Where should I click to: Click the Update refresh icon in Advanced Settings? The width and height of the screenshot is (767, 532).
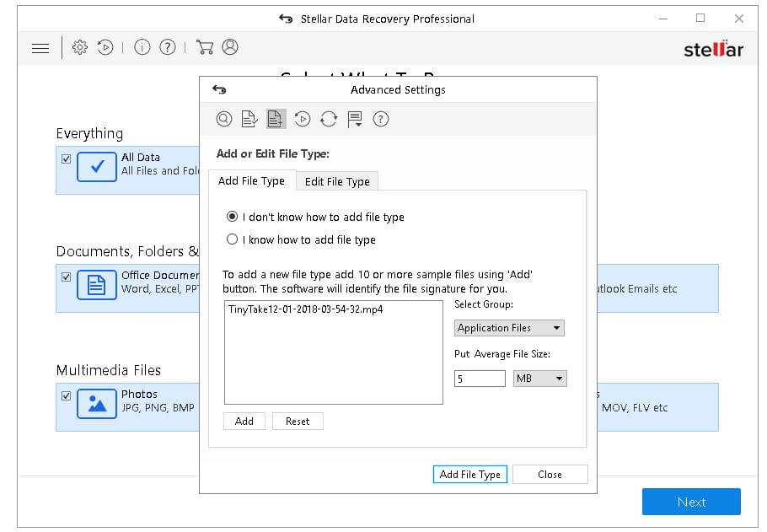(329, 119)
